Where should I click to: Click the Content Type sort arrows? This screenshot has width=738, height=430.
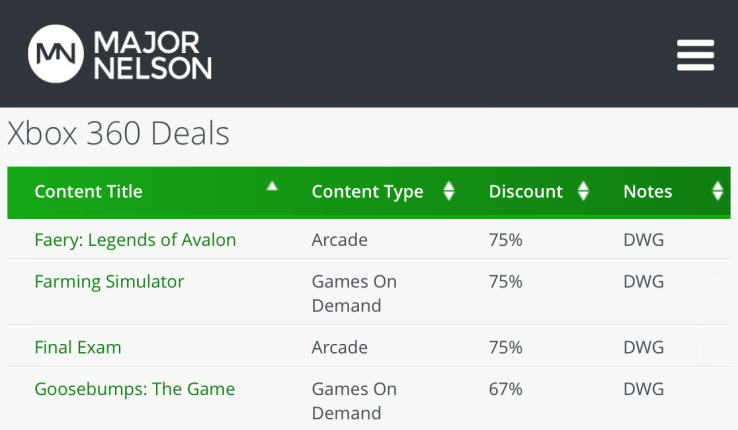449,191
